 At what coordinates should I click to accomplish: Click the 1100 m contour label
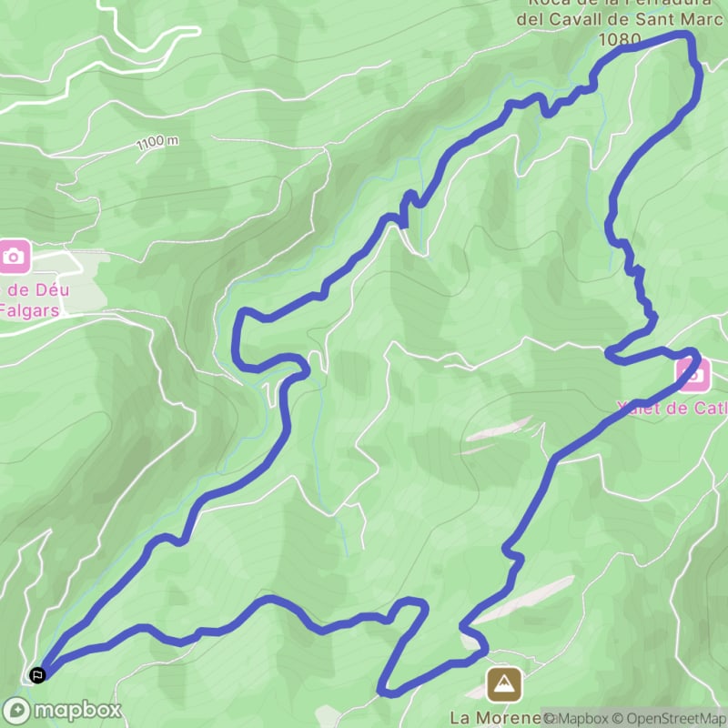[157, 142]
